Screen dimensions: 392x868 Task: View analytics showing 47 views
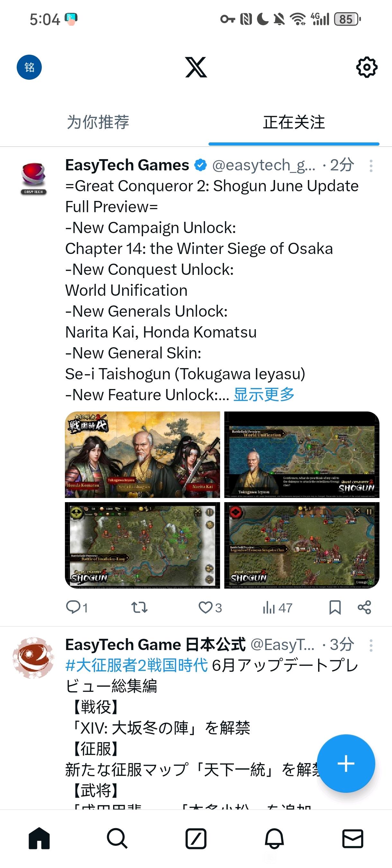277,608
